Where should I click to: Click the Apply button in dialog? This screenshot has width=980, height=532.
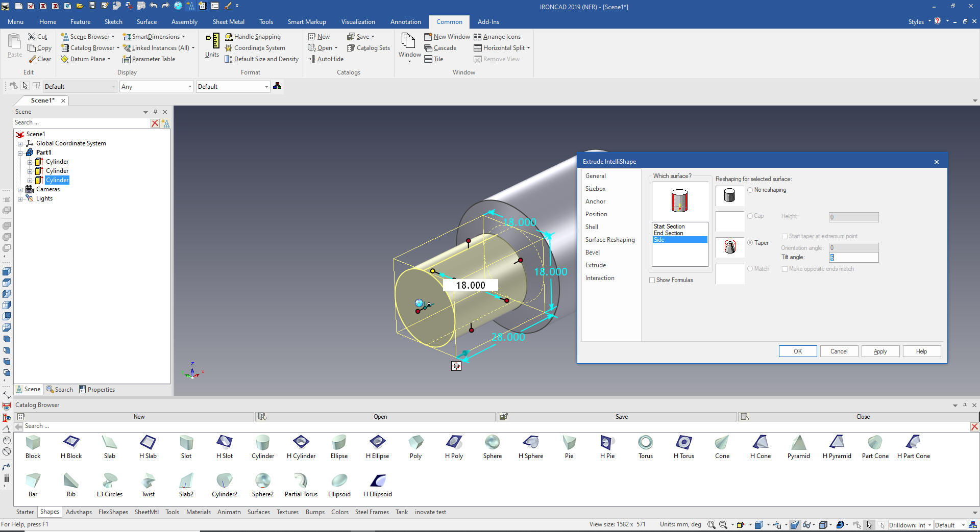(880, 351)
